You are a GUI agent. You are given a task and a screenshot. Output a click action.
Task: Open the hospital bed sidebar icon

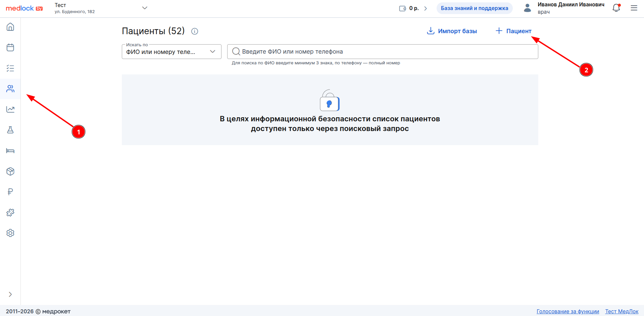point(10,151)
